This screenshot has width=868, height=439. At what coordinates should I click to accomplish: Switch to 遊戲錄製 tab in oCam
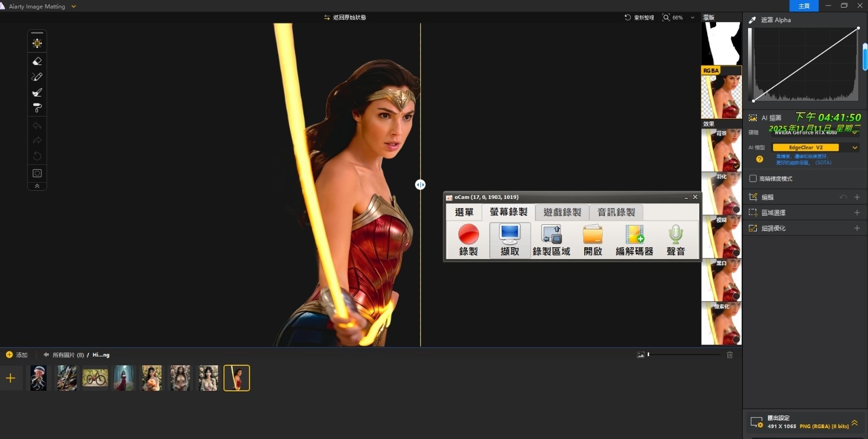pyautogui.click(x=562, y=212)
